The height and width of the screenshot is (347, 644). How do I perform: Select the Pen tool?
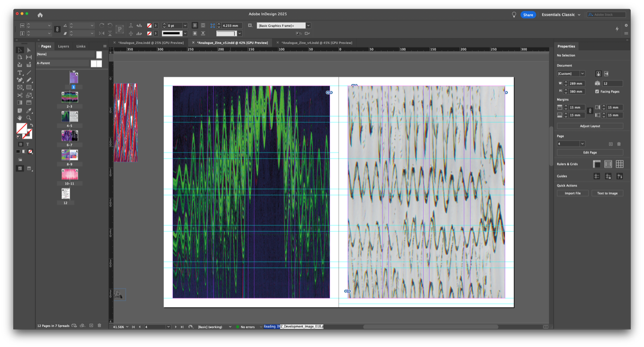[x=20, y=80]
